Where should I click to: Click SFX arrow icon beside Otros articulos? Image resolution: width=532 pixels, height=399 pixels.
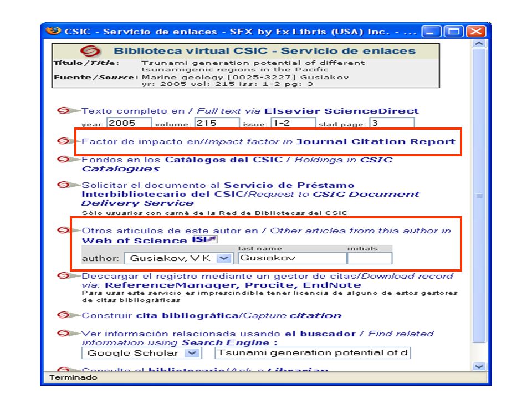(x=68, y=231)
